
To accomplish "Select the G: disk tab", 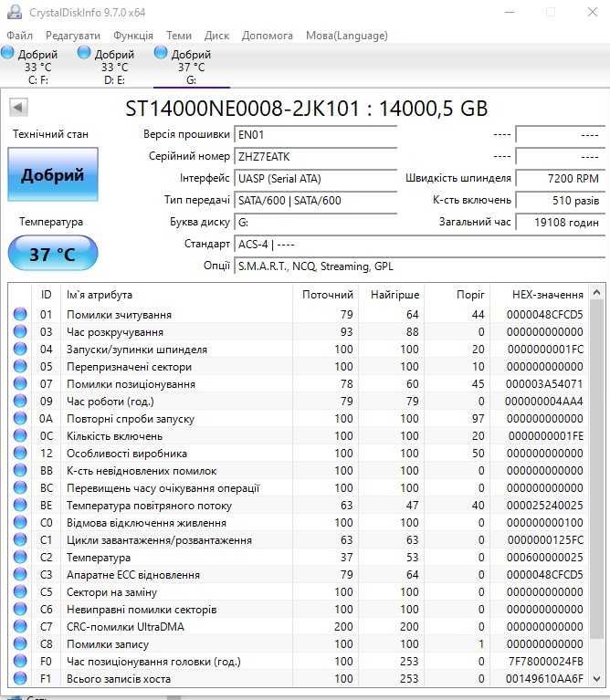I will pos(191,66).
